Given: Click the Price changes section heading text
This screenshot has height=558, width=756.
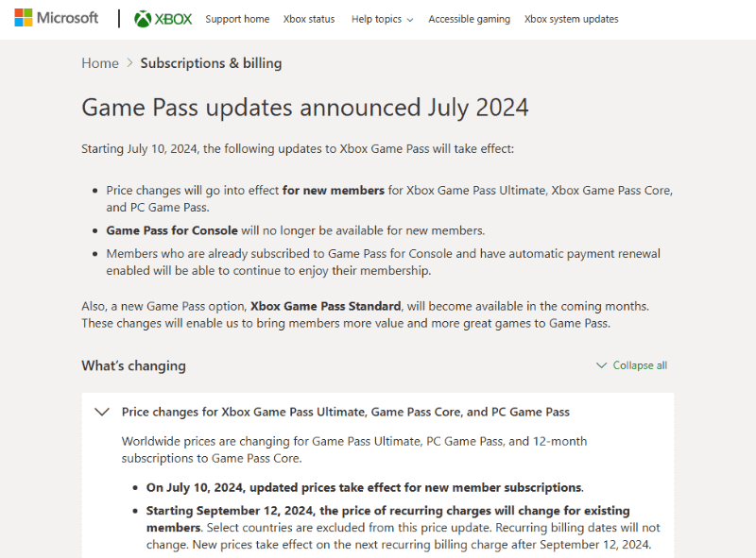Looking at the screenshot, I should [346, 412].
